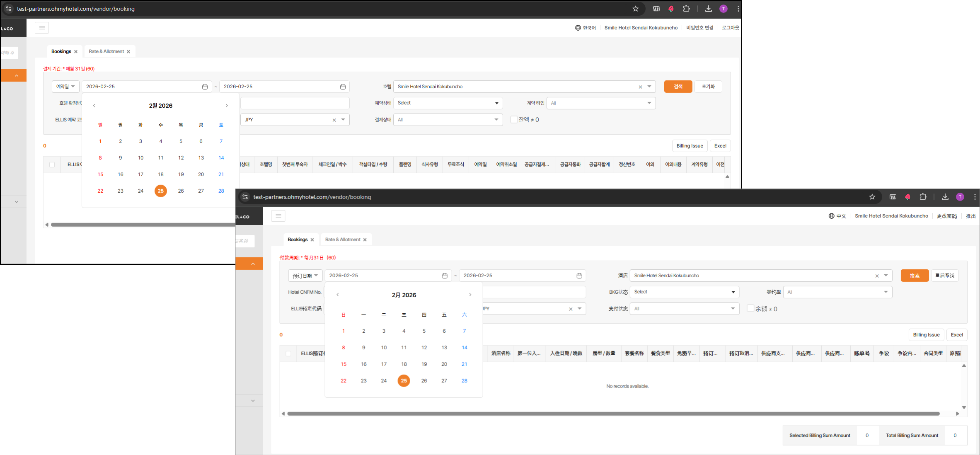Open the 支付状态 All dropdown

[684, 309]
